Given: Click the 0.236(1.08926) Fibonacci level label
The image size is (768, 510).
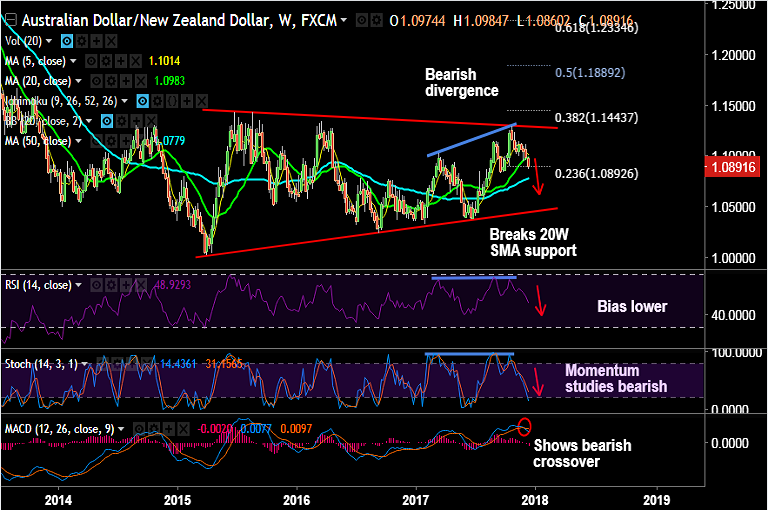Looking at the screenshot, I should [x=596, y=173].
